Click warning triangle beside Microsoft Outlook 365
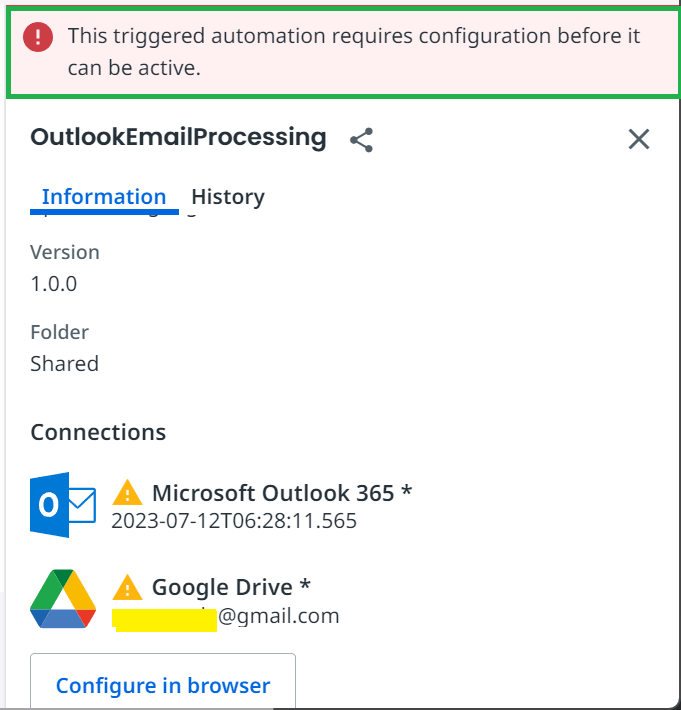 click(127, 492)
